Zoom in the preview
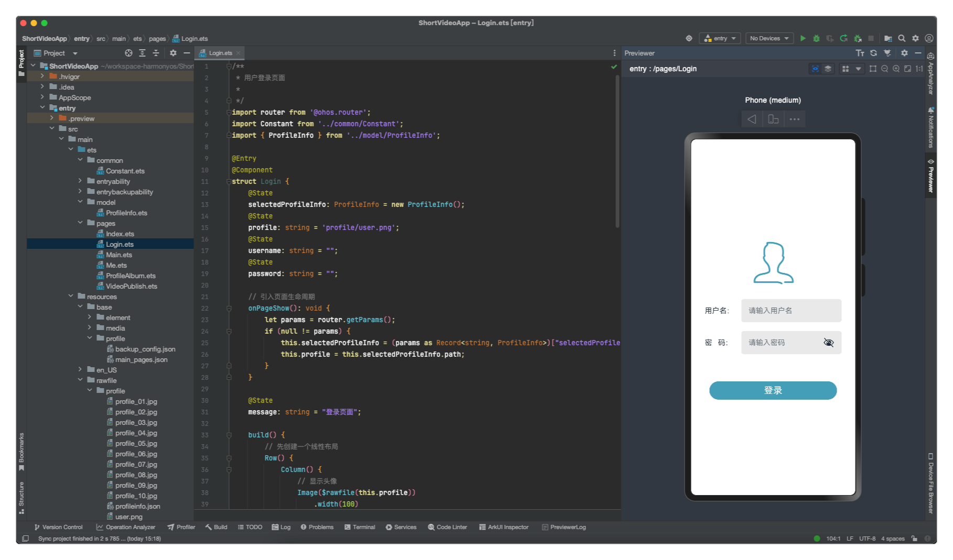The image size is (953, 560). coord(896,69)
